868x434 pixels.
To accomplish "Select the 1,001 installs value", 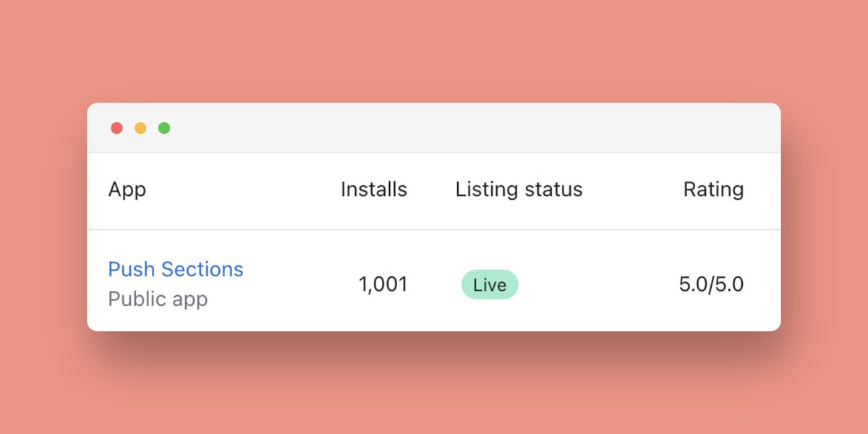I will [383, 285].
